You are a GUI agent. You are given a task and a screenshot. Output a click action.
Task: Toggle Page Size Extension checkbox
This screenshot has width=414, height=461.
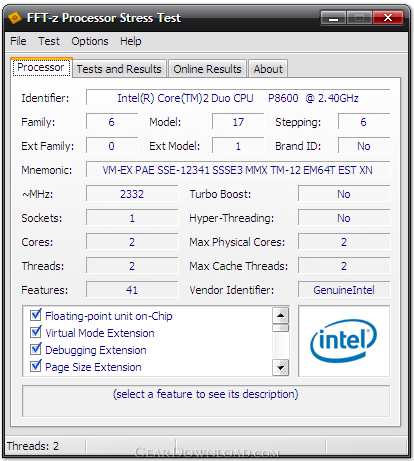click(x=35, y=366)
